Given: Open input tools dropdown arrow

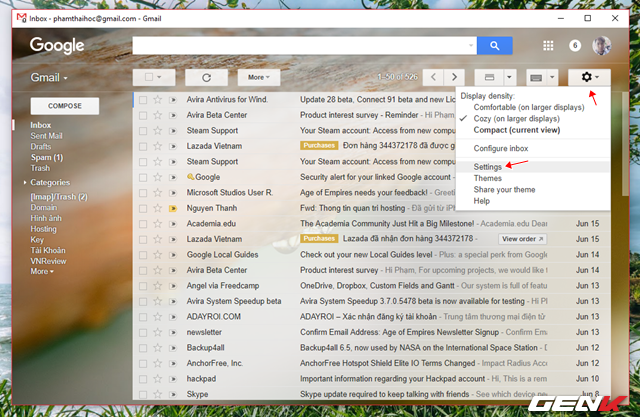Looking at the screenshot, I should tap(552, 77).
